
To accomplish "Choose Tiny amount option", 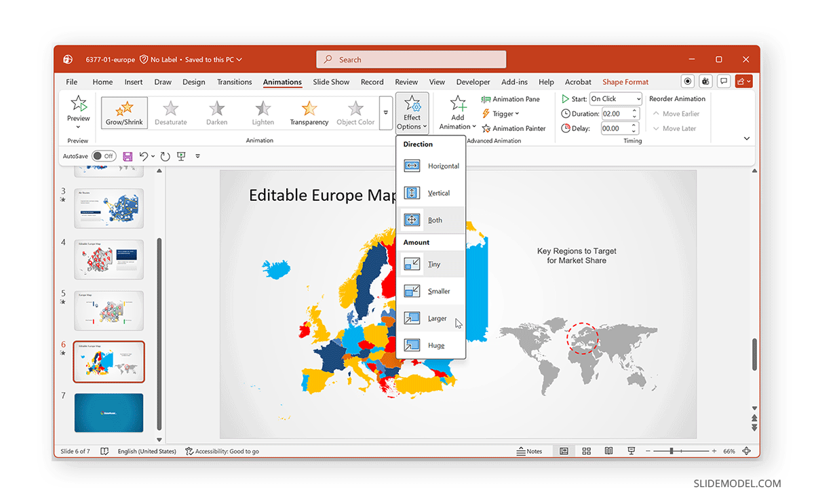I will pos(431,265).
